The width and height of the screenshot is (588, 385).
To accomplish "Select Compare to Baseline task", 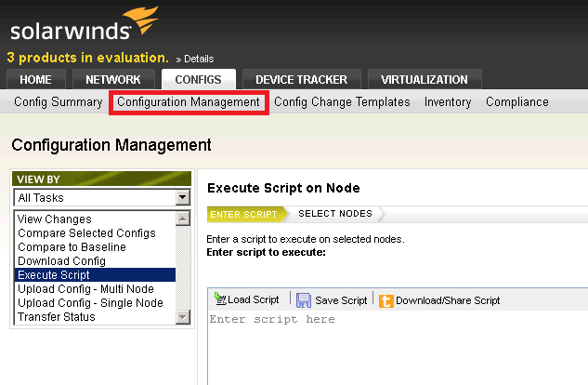I will pyautogui.click(x=95, y=247).
